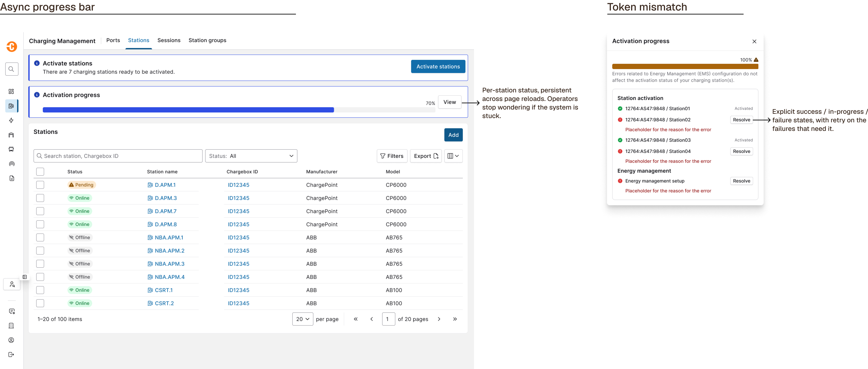
Task: Check the CSRT.2 row checkbox
Action: pyautogui.click(x=40, y=303)
